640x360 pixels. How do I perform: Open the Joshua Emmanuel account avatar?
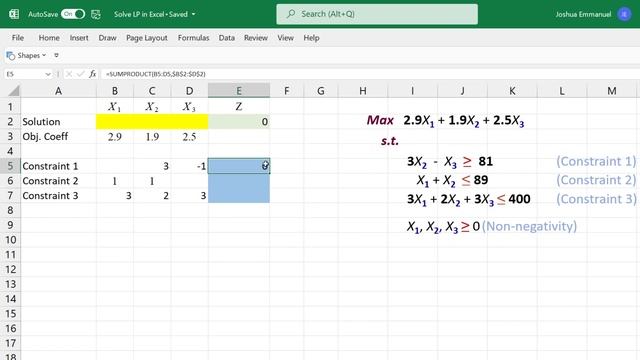click(624, 14)
